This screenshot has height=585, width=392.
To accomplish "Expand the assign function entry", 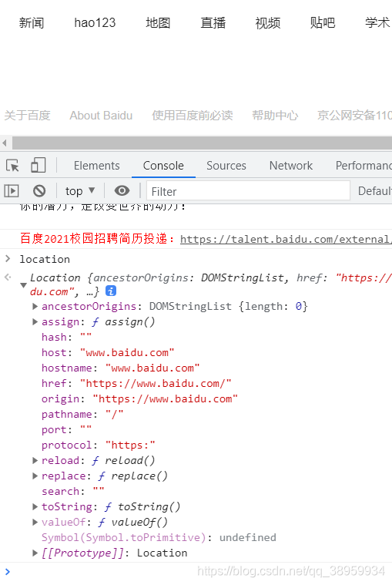I will 35,321.
